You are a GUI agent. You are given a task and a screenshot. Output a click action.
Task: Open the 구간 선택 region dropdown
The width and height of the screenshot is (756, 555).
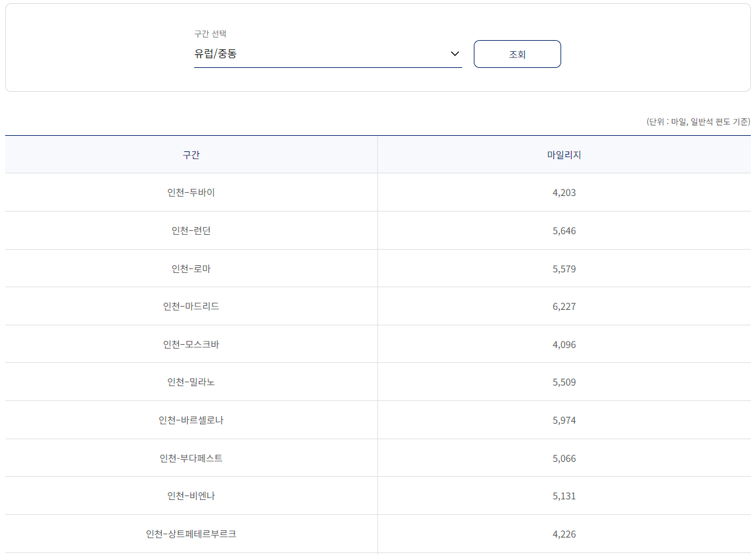click(327, 55)
